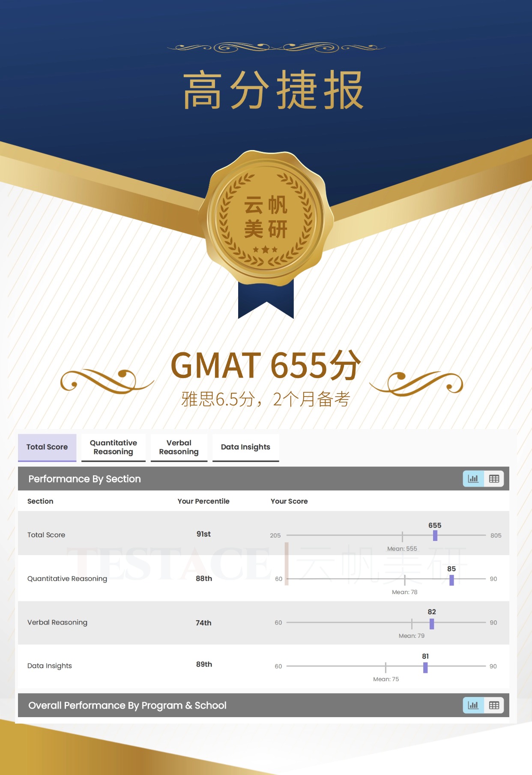The width and height of the screenshot is (532, 775).
Task: Click the Mean: 555 label
Action: (x=402, y=549)
